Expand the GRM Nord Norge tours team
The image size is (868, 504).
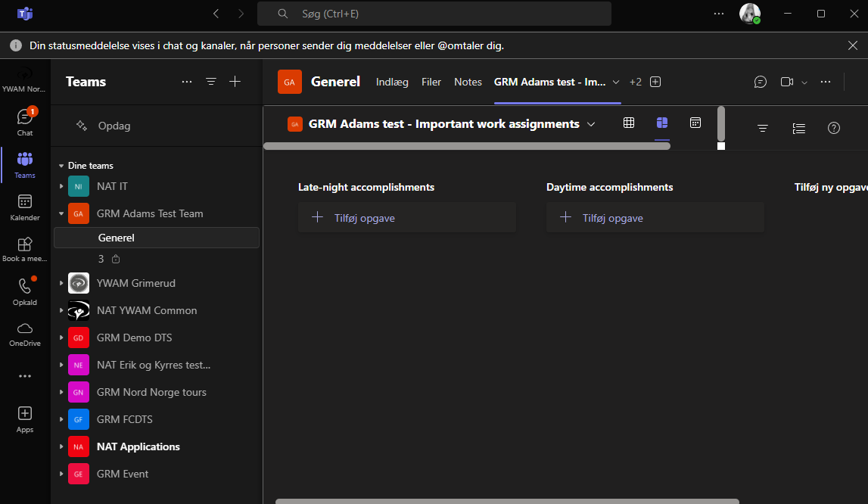[61, 392]
